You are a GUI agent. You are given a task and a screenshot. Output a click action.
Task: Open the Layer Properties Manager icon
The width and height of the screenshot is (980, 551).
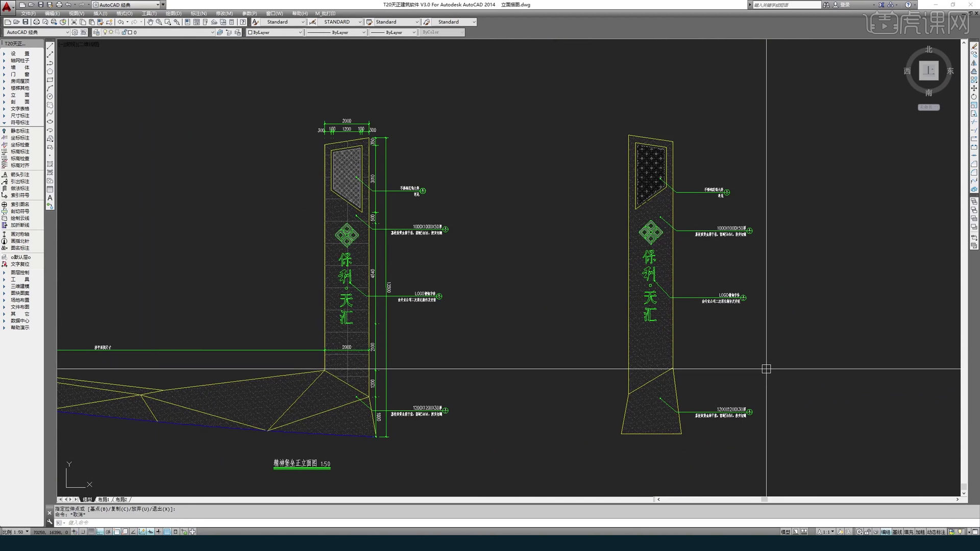96,32
